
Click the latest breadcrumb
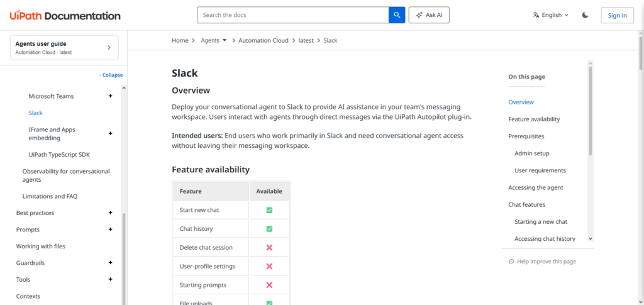coord(306,41)
